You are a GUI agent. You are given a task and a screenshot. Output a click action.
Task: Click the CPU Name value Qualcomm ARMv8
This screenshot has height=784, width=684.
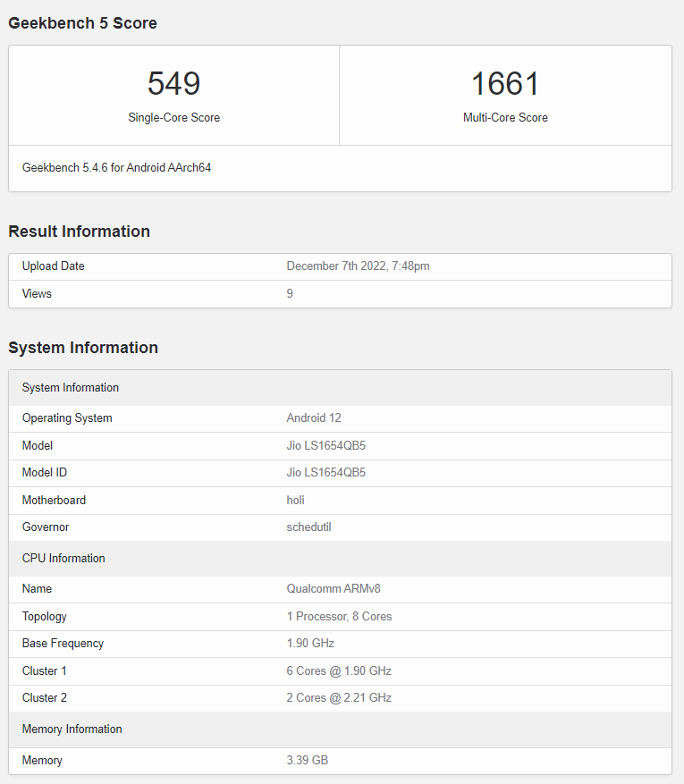point(334,589)
